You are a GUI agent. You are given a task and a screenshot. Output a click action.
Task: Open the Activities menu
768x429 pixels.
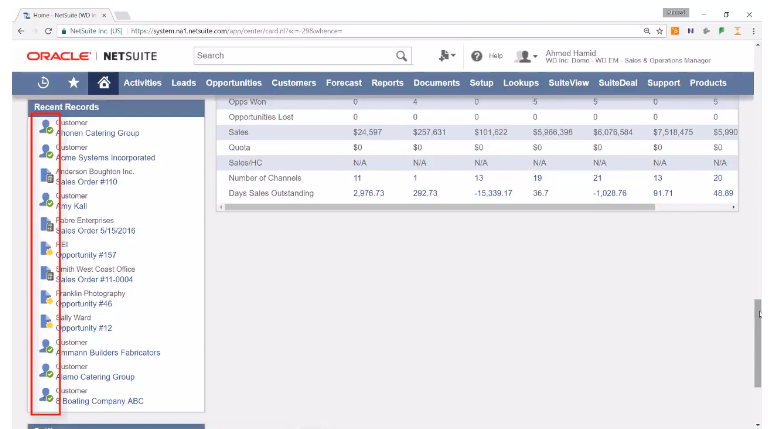(143, 83)
